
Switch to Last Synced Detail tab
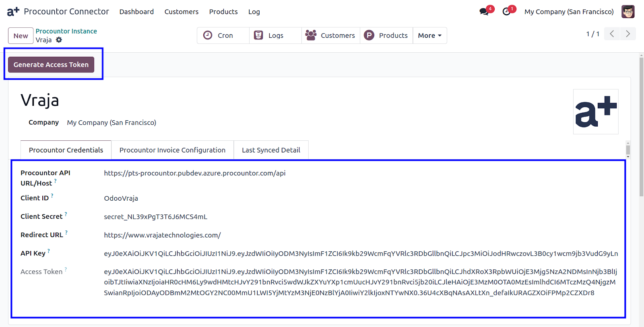point(271,150)
